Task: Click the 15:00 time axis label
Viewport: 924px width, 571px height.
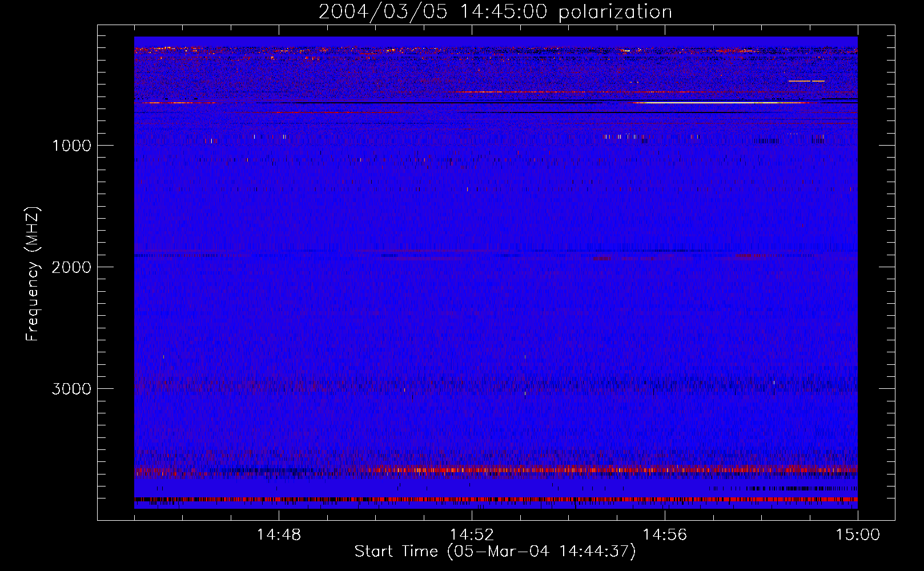Action: click(858, 535)
